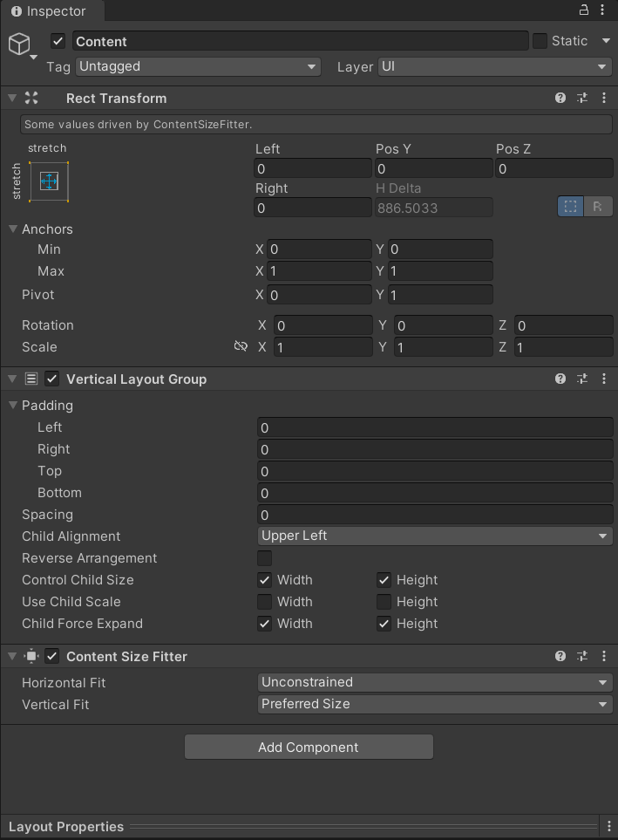Open the stretch anchor presets box

49,181
